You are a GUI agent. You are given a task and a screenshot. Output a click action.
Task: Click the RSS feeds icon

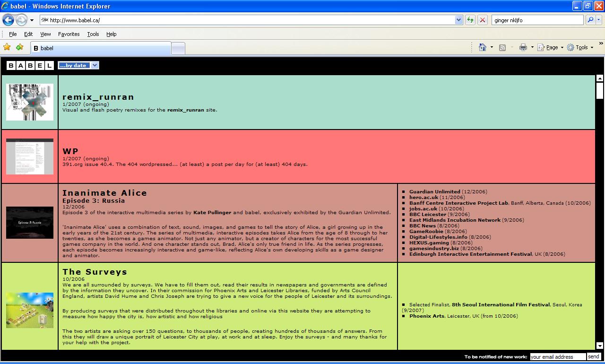(x=502, y=47)
